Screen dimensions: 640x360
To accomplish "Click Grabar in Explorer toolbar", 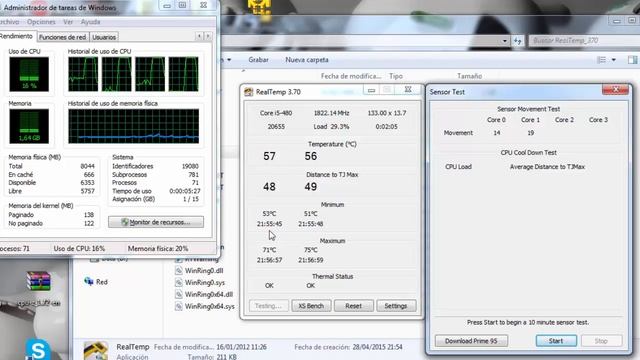I will [258, 60].
